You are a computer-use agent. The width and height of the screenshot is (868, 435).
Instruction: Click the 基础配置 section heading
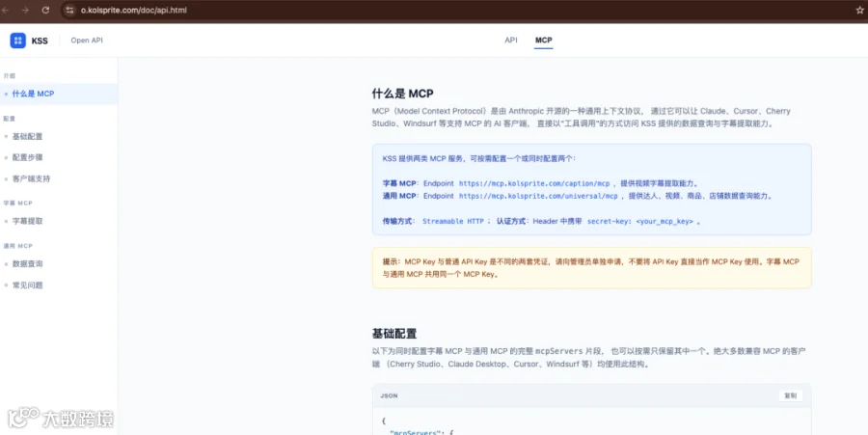click(394, 334)
